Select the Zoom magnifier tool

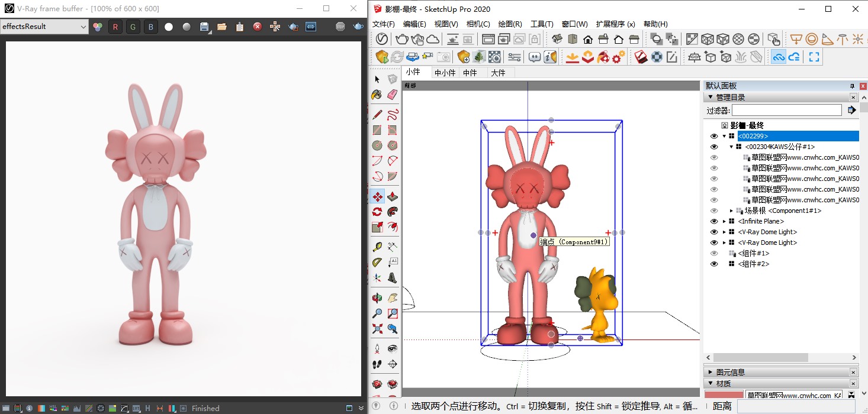(x=377, y=313)
